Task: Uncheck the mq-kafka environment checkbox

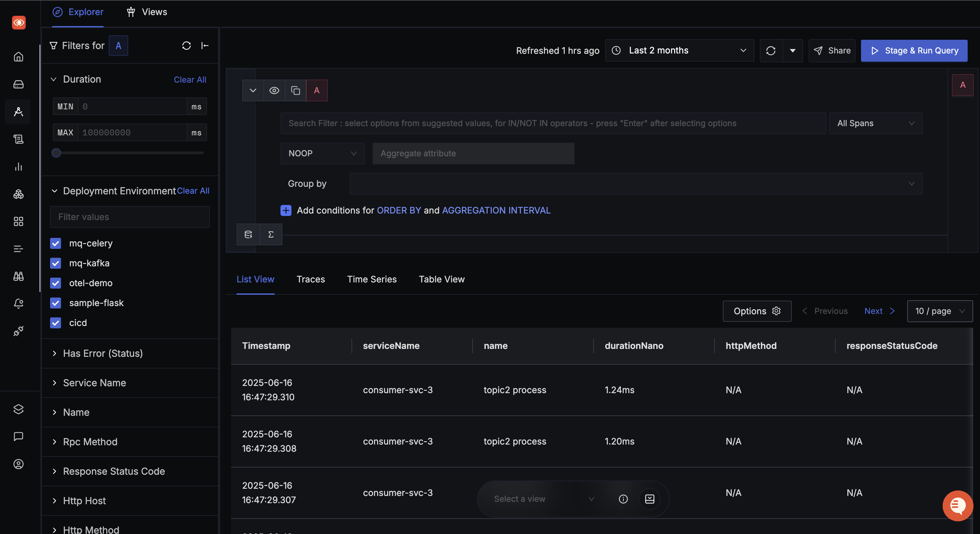Action: 56,263
